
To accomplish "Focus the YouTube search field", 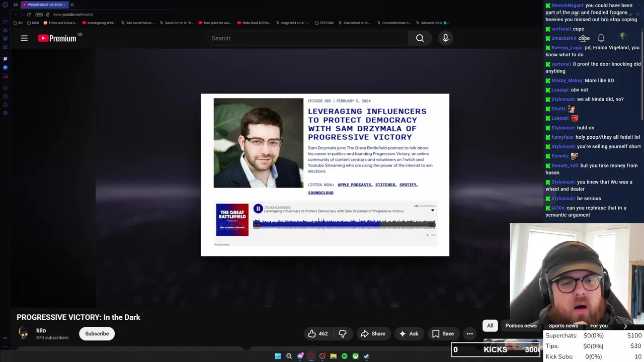I will coord(307,38).
